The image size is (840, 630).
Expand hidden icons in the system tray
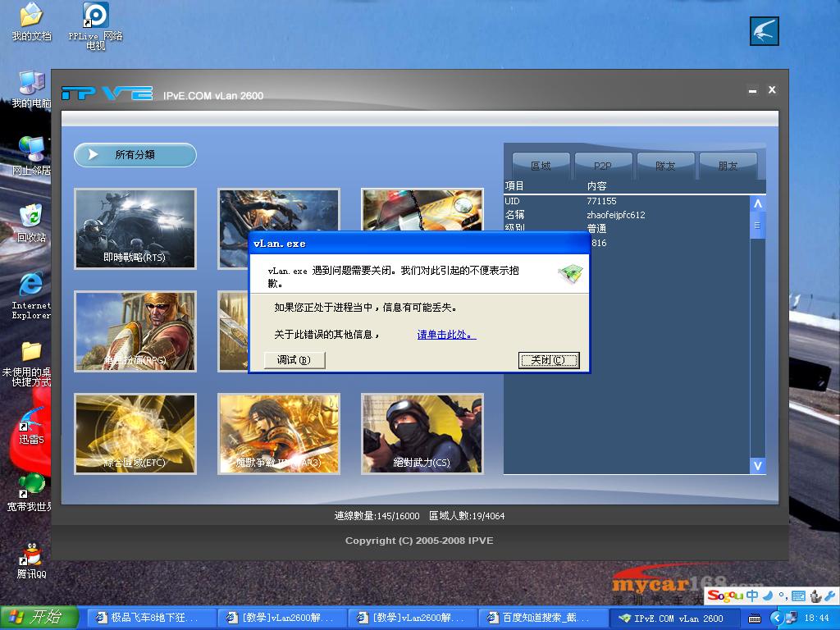(777, 618)
